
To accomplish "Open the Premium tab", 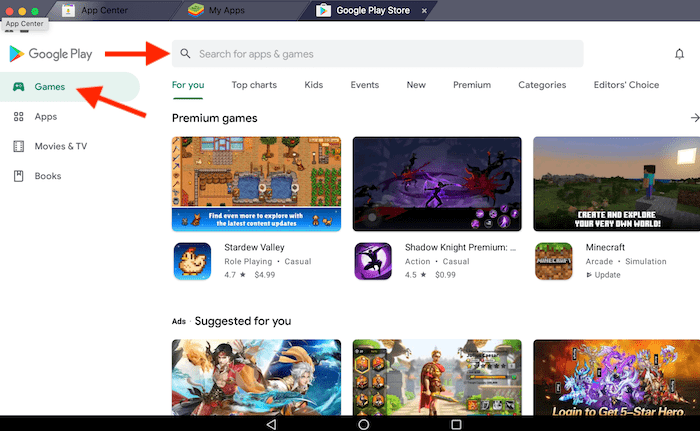I will [x=472, y=85].
